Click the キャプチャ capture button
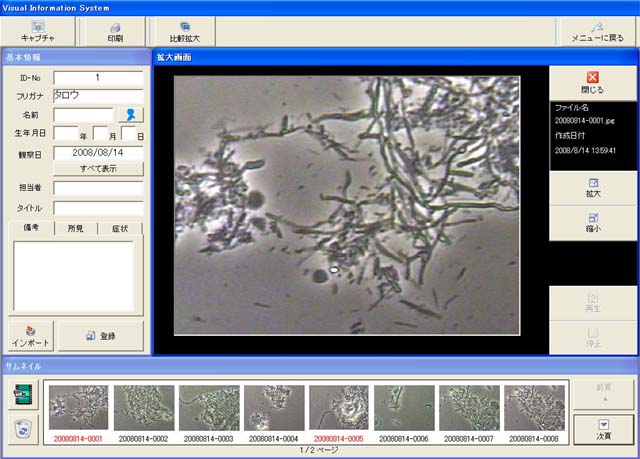 point(37,31)
